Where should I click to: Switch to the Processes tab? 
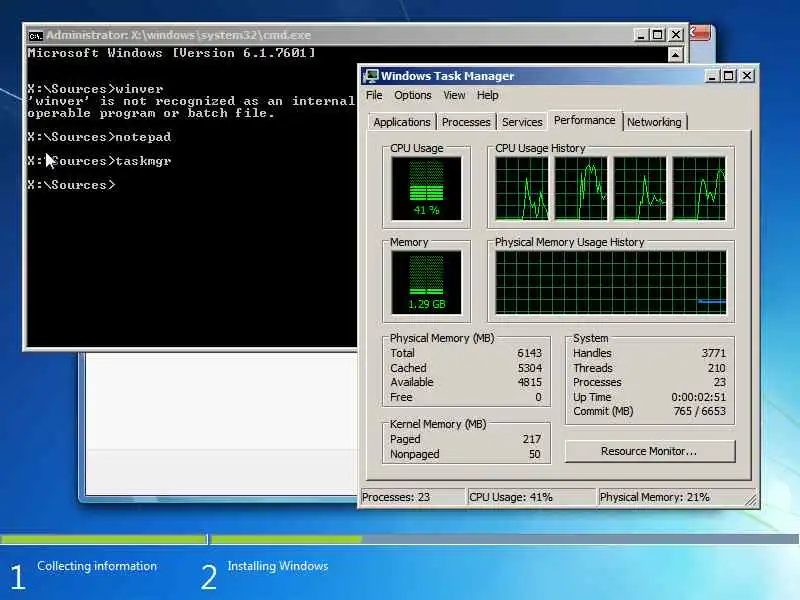pos(466,122)
